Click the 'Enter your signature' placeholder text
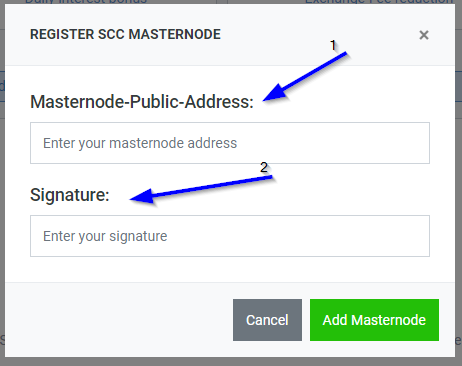The height and width of the screenshot is (366, 462). [x=105, y=236]
